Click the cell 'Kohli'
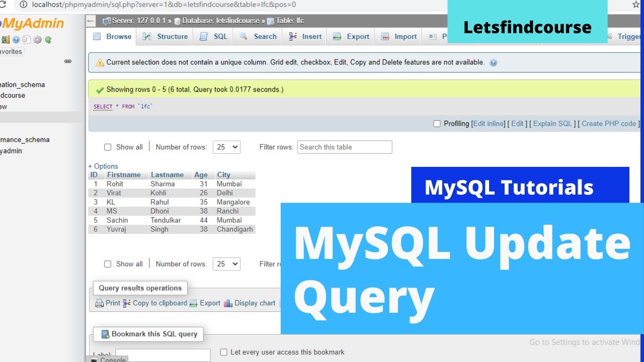The width and height of the screenshot is (644, 362). click(158, 193)
